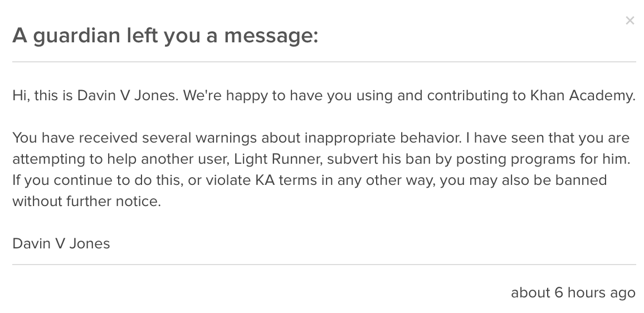Click the phrase "you may also be banned"
The height and width of the screenshot is (313, 644).
[523, 180]
